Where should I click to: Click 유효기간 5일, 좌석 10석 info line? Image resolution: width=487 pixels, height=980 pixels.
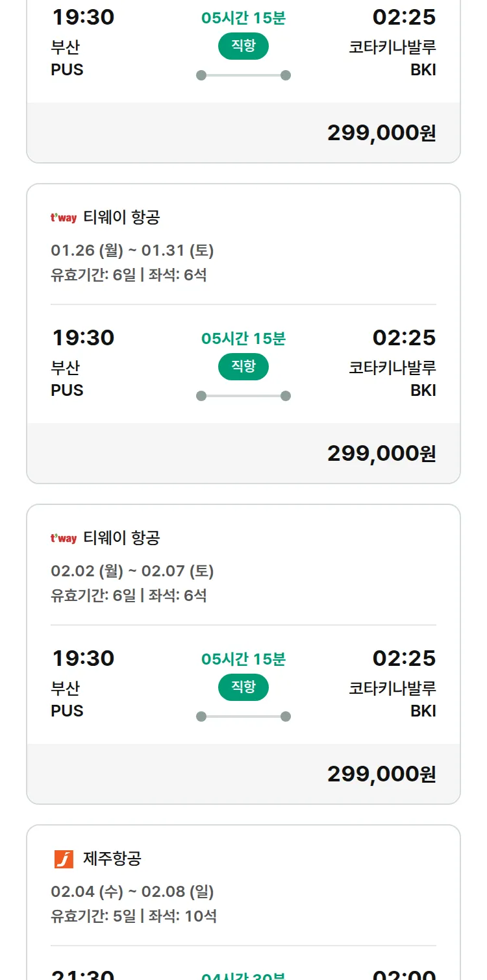tap(134, 916)
